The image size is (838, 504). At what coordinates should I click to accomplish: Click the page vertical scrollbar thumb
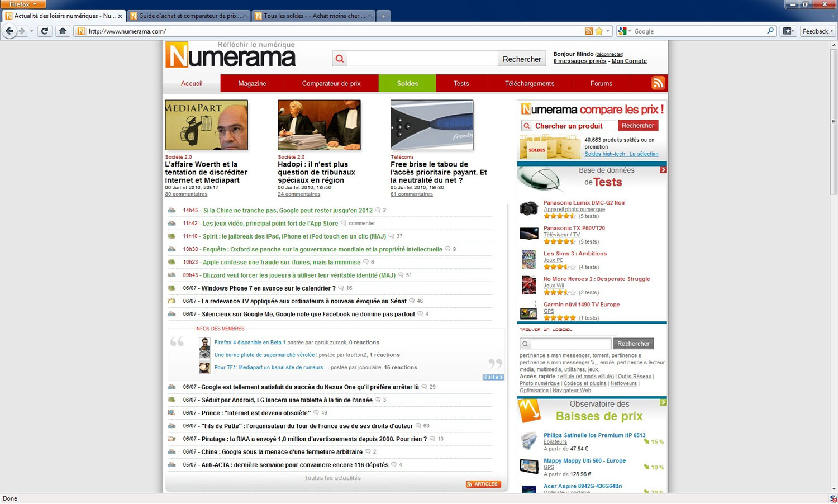834,121
